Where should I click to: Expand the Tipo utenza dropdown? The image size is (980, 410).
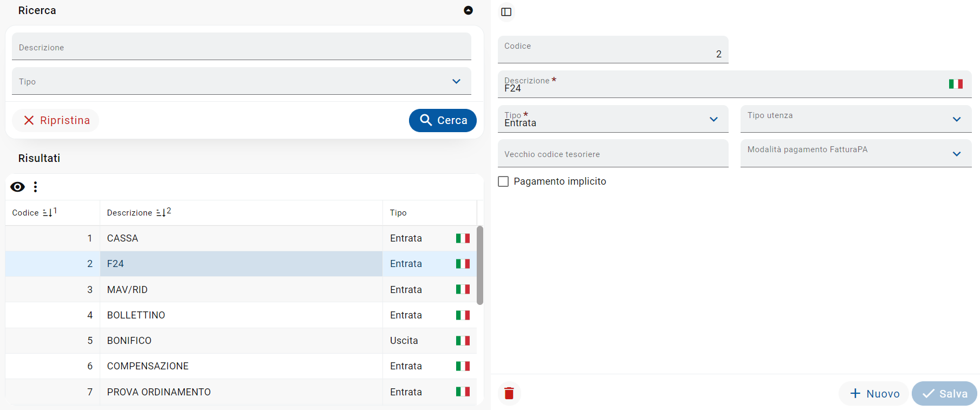click(956, 119)
